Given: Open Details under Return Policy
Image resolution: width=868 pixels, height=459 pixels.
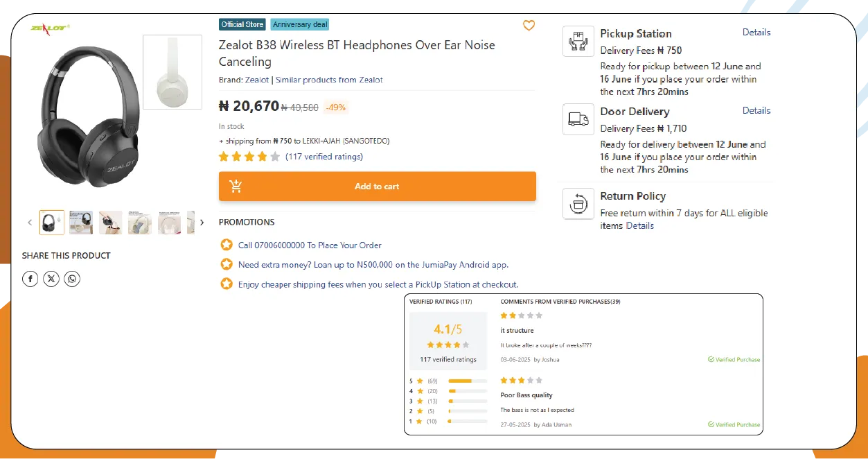Looking at the screenshot, I should click(639, 225).
